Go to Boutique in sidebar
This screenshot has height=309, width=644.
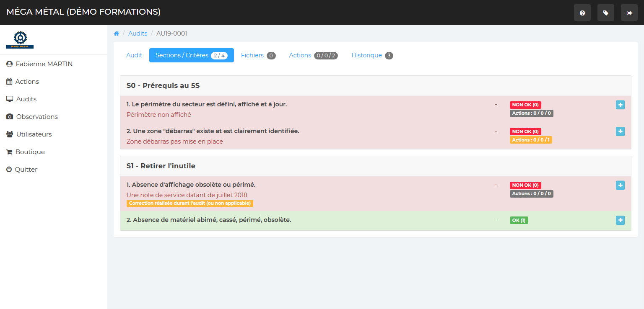click(x=30, y=152)
